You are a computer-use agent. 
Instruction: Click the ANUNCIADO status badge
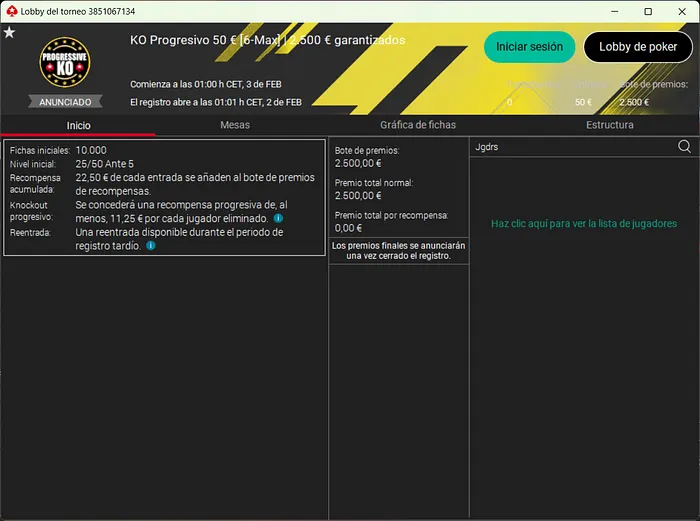point(65,102)
